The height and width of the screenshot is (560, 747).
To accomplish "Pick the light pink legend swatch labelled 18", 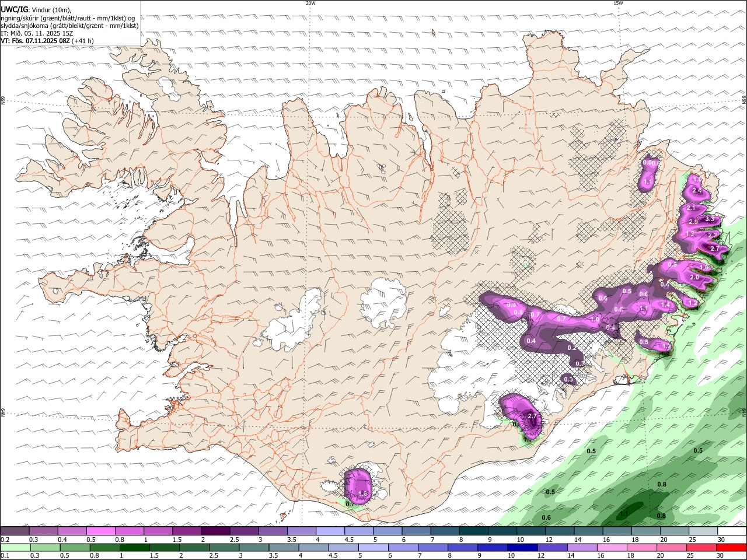I will 642,548.
